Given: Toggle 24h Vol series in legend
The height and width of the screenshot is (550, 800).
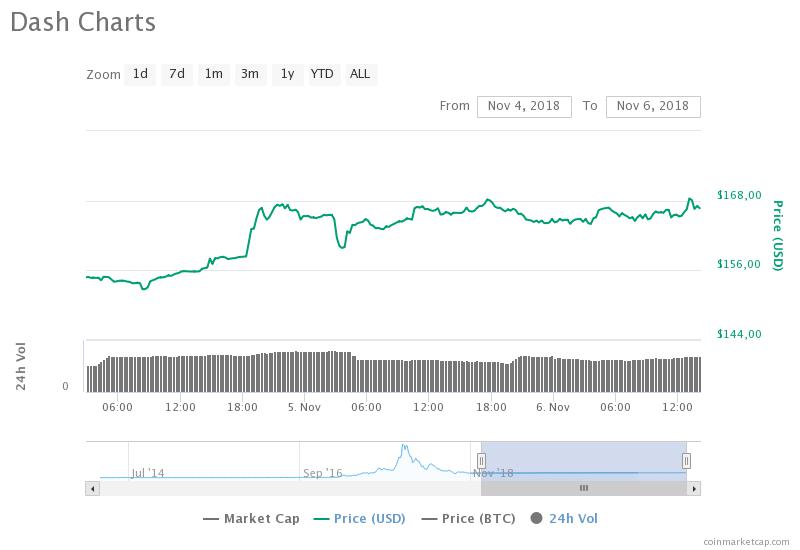Looking at the screenshot, I should tap(564, 519).
